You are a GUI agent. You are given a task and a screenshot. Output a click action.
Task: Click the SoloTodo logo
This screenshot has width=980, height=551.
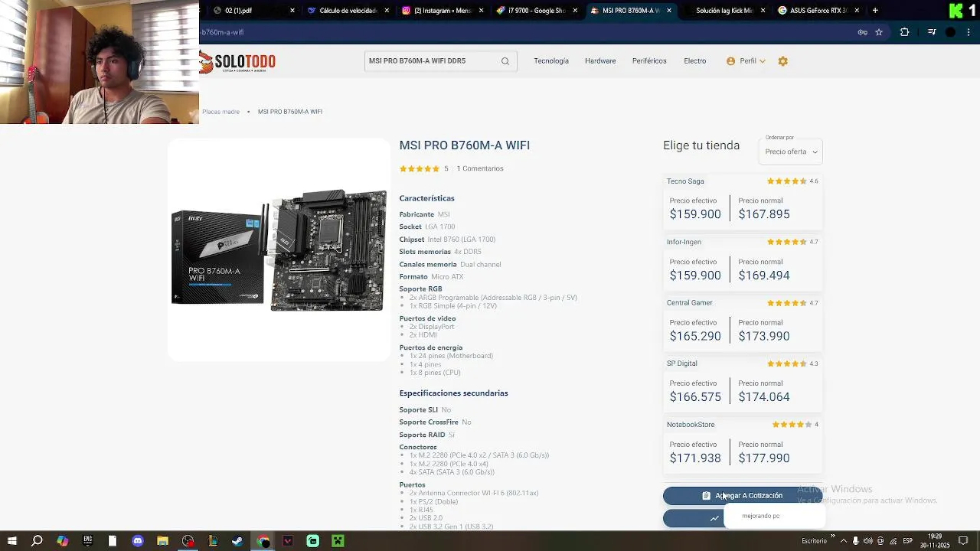point(238,62)
